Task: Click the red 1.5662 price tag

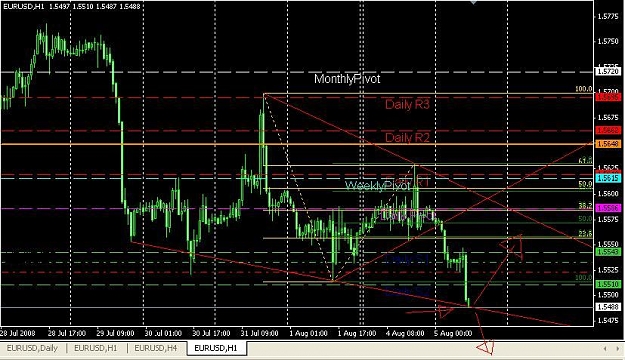Action: click(608, 130)
